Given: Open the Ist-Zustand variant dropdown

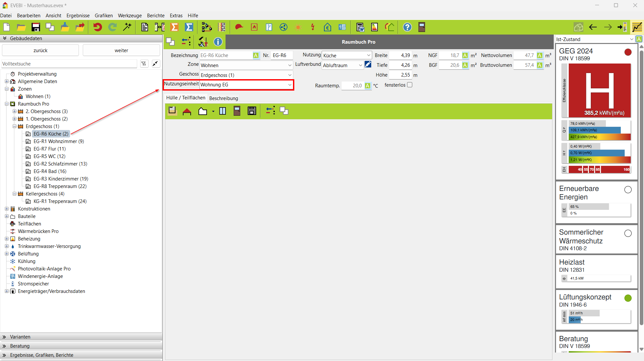Looking at the screenshot, I should coord(631,39).
